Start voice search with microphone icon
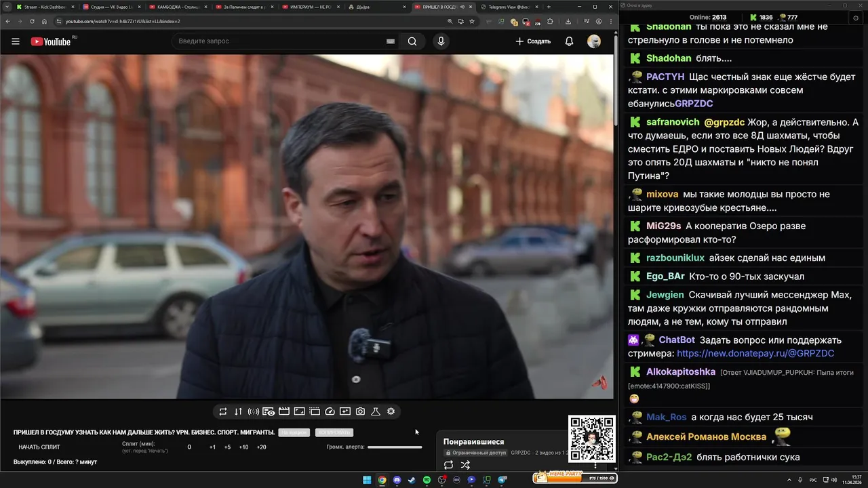Viewport: 868px width, 488px height. (x=441, y=41)
